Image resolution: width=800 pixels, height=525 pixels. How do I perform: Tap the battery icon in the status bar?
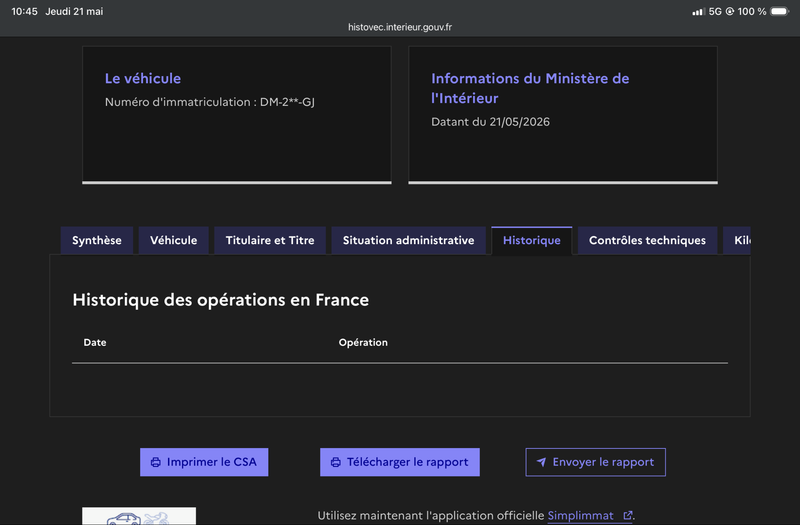click(x=780, y=11)
